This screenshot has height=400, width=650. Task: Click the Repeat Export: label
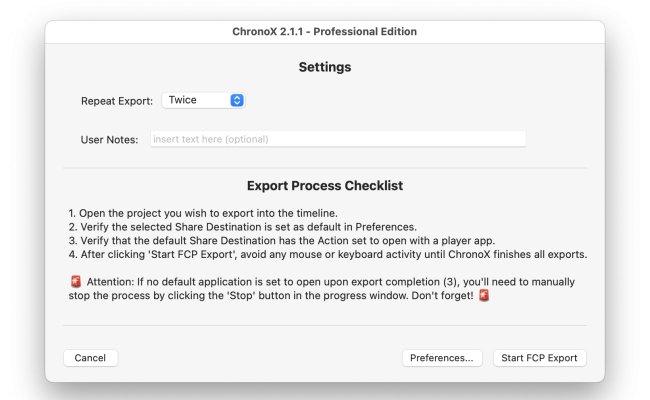(117, 101)
